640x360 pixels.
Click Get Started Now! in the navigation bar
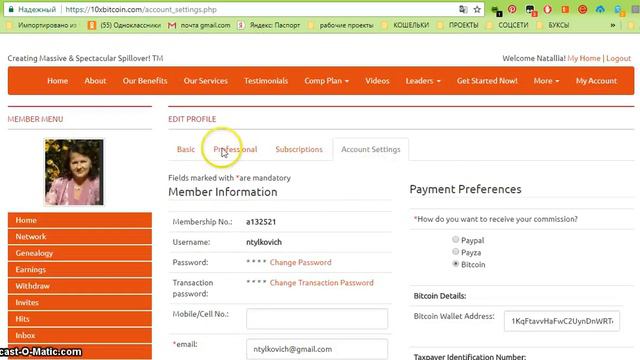(x=487, y=81)
